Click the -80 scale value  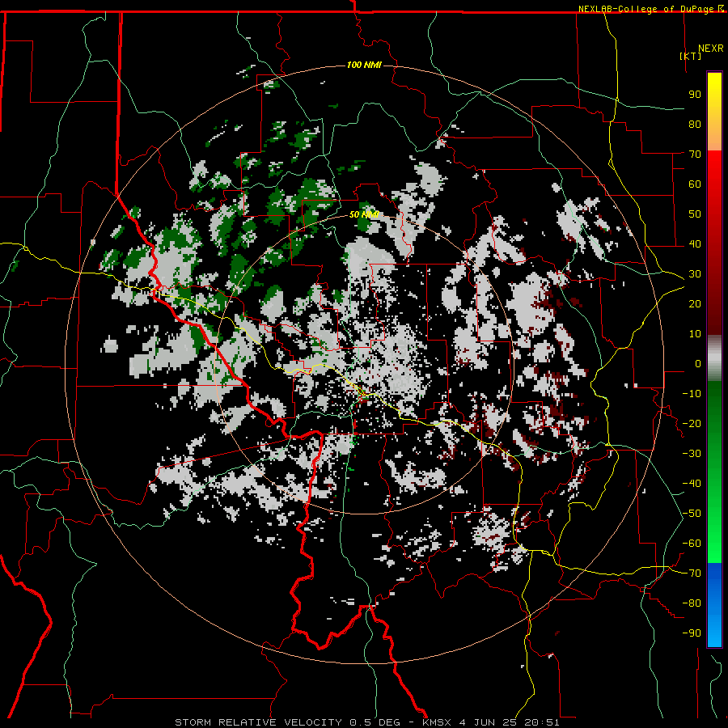click(692, 603)
